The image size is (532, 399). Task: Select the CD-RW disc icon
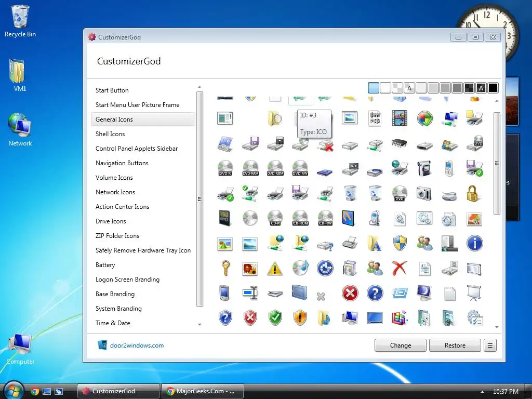pyautogui.click(x=325, y=218)
